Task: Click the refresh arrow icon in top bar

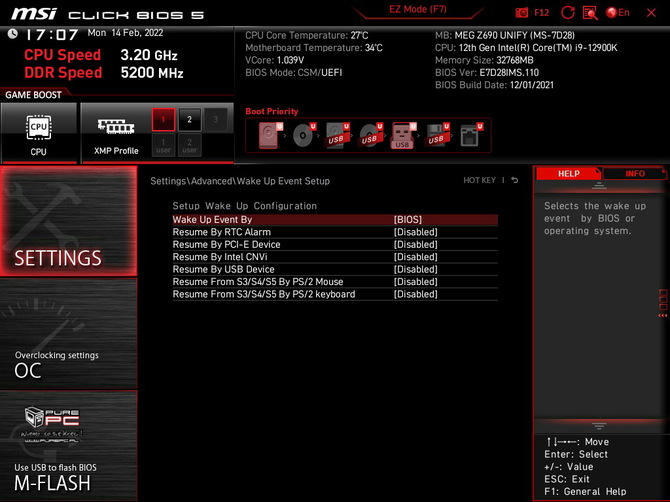Action: click(567, 13)
